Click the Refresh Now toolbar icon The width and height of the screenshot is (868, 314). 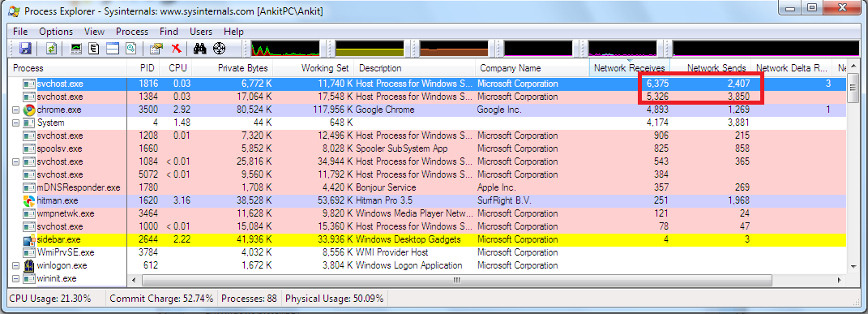[x=52, y=49]
